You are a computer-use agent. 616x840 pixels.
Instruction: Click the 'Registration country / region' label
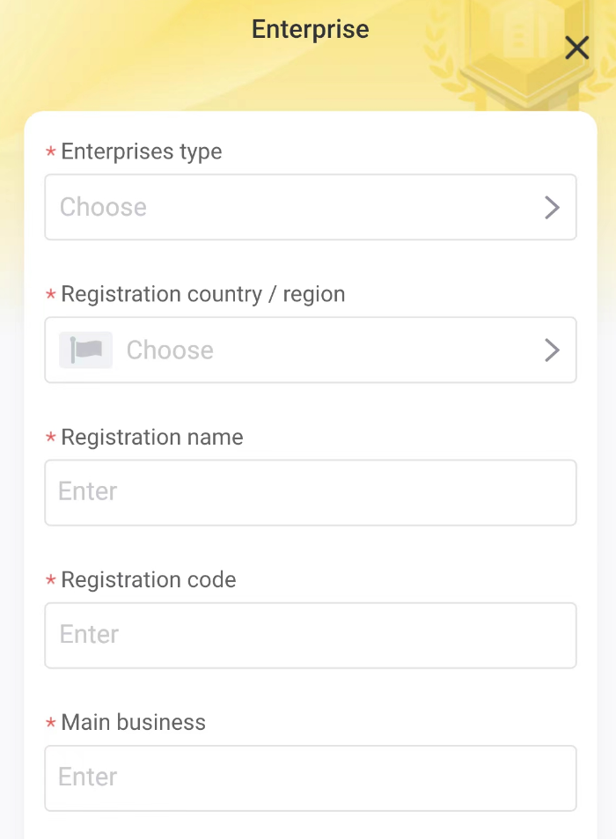pyautogui.click(x=202, y=294)
